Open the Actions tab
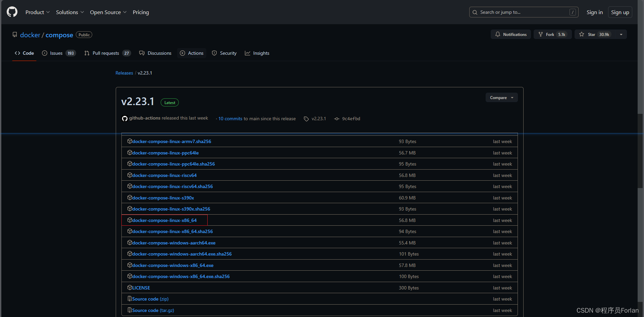The width and height of the screenshot is (644, 317). point(192,53)
